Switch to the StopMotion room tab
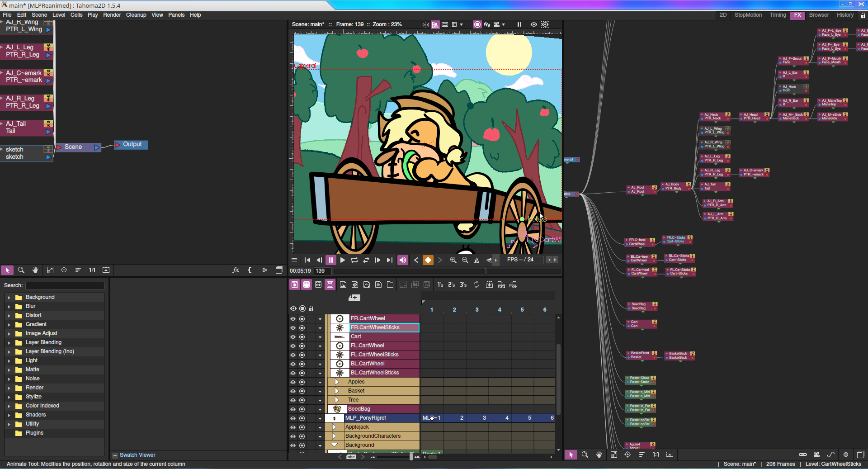The width and height of the screenshot is (868, 469). 748,15
